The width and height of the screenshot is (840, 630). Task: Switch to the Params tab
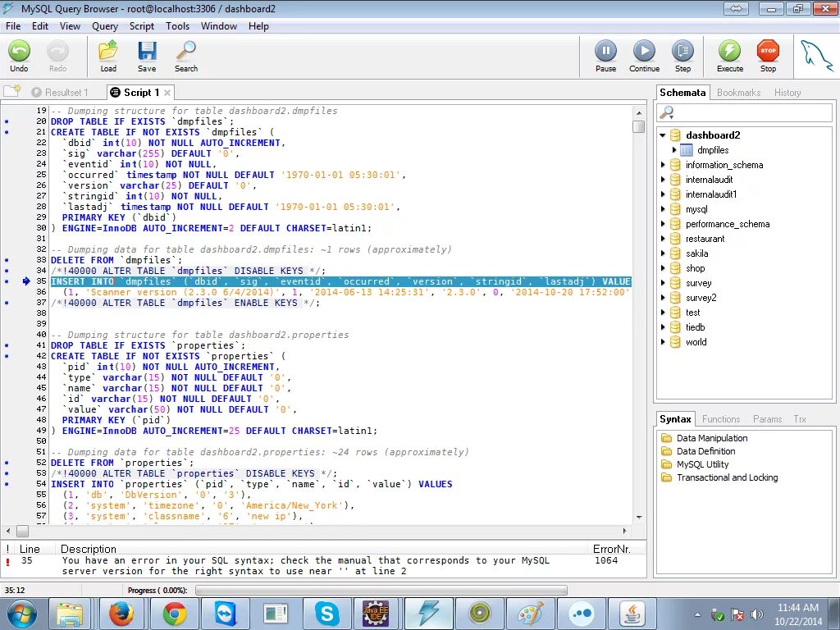[767, 419]
